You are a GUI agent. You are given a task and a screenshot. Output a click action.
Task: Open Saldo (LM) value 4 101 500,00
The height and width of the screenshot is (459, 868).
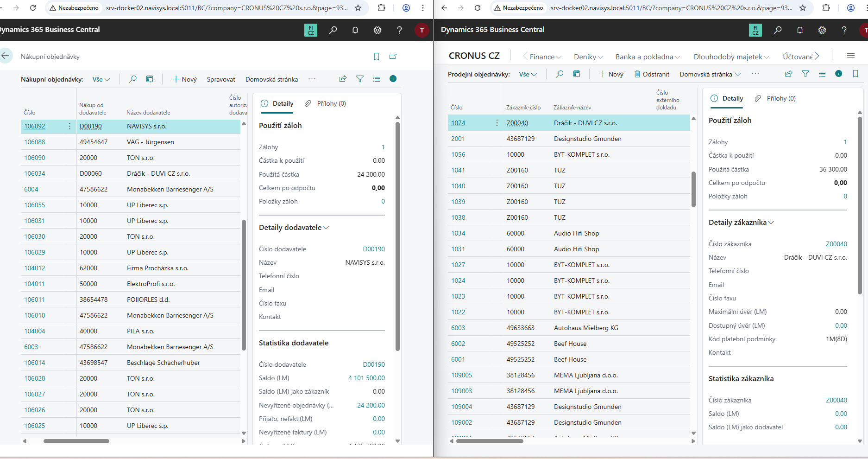366,378
